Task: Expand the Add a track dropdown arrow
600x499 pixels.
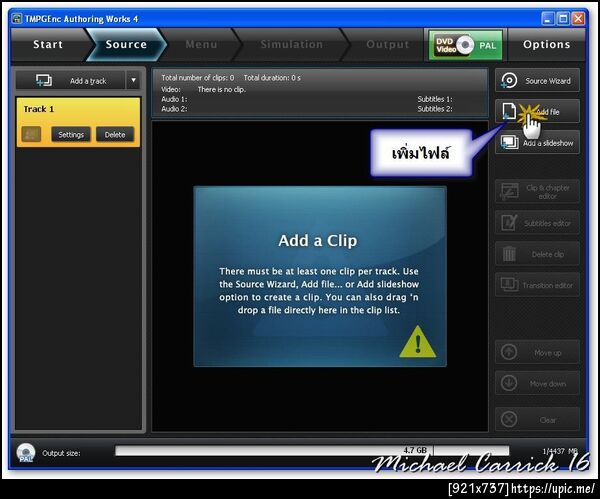Action: 134,81
